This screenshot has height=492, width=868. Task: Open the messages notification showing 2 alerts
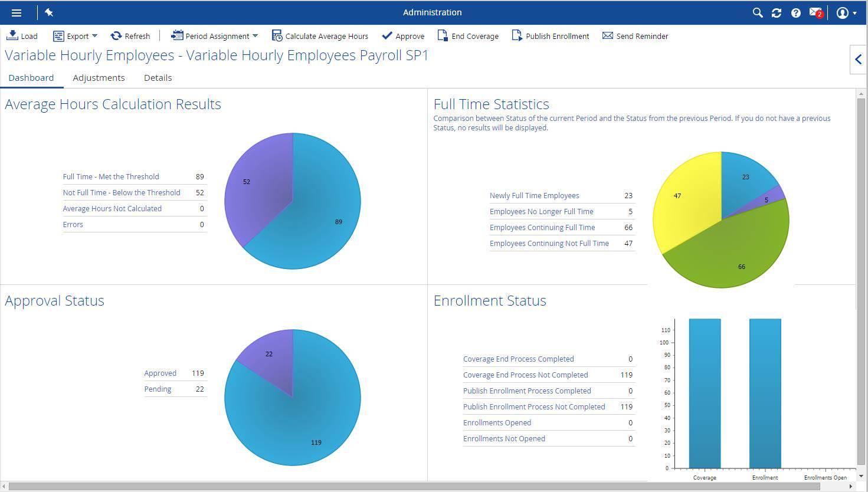click(x=815, y=12)
